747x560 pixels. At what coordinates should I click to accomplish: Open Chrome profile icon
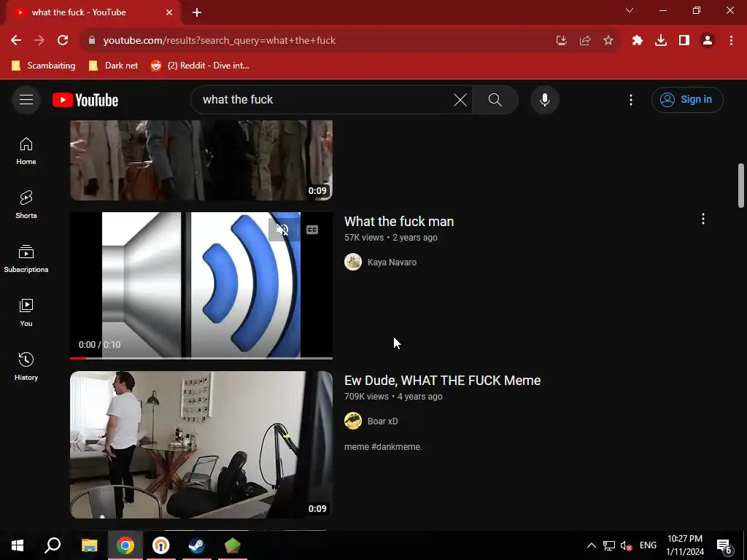click(x=708, y=41)
